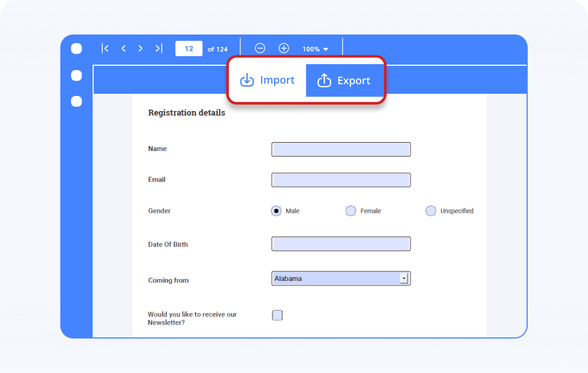
Task: Skip to the last page of the PDF
Action: [158, 48]
